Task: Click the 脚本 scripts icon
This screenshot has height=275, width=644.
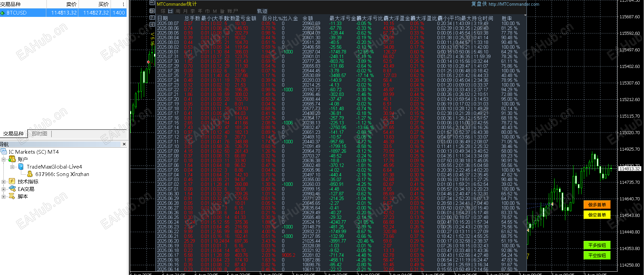Action: [x=12, y=196]
